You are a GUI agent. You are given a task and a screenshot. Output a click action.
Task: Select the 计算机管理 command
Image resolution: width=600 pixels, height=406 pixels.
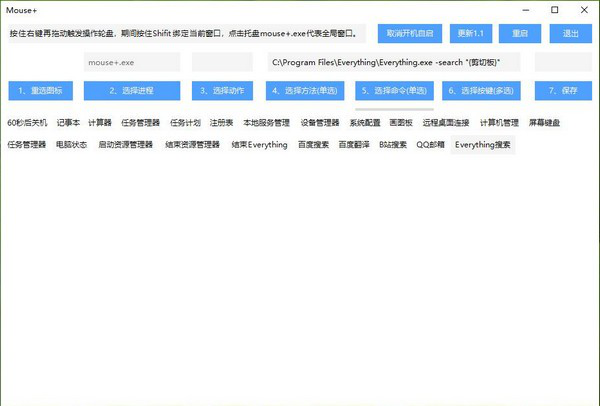pyautogui.click(x=499, y=123)
